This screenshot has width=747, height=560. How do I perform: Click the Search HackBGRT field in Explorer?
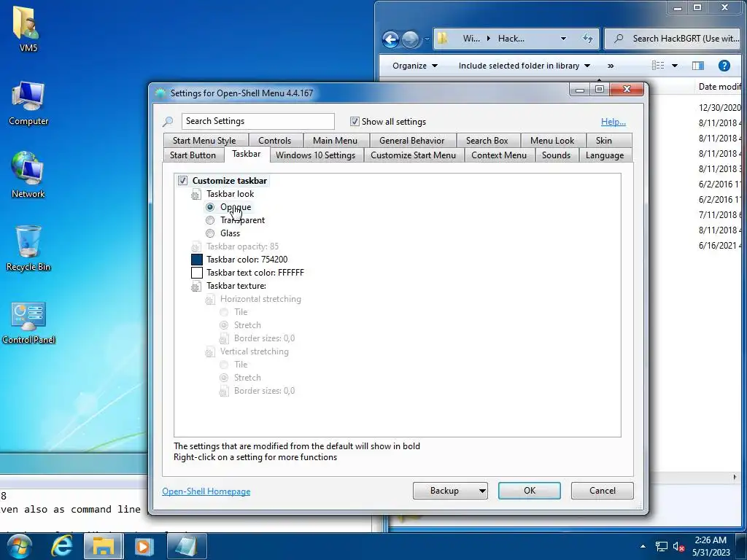coord(673,39)
